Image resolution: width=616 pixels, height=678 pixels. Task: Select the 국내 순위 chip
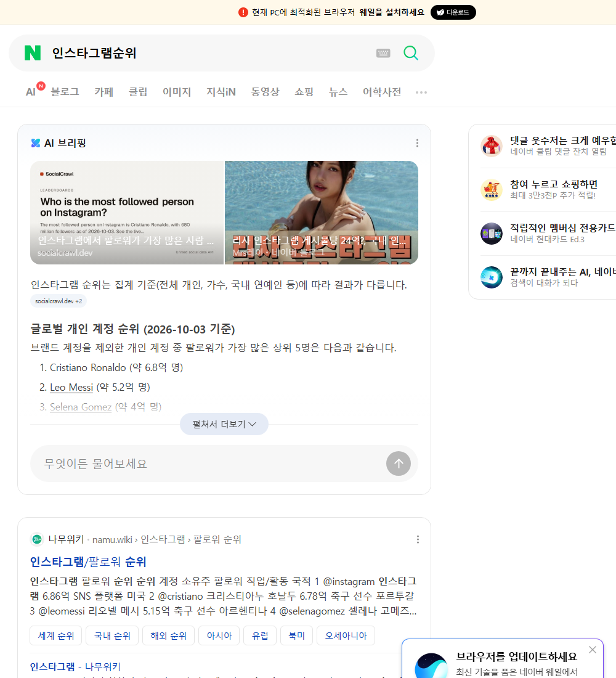click(112, 635)
